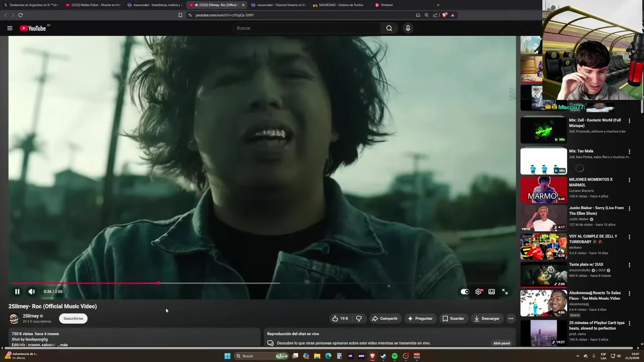Save video with the Guardar button
The height and width of the screenshot is (362, 644).
click(453, 318)
